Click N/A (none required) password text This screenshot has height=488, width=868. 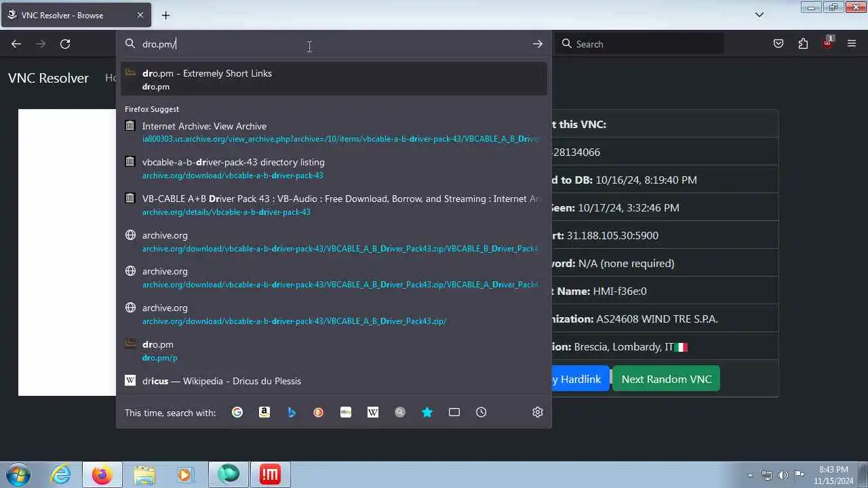(626, 263)
